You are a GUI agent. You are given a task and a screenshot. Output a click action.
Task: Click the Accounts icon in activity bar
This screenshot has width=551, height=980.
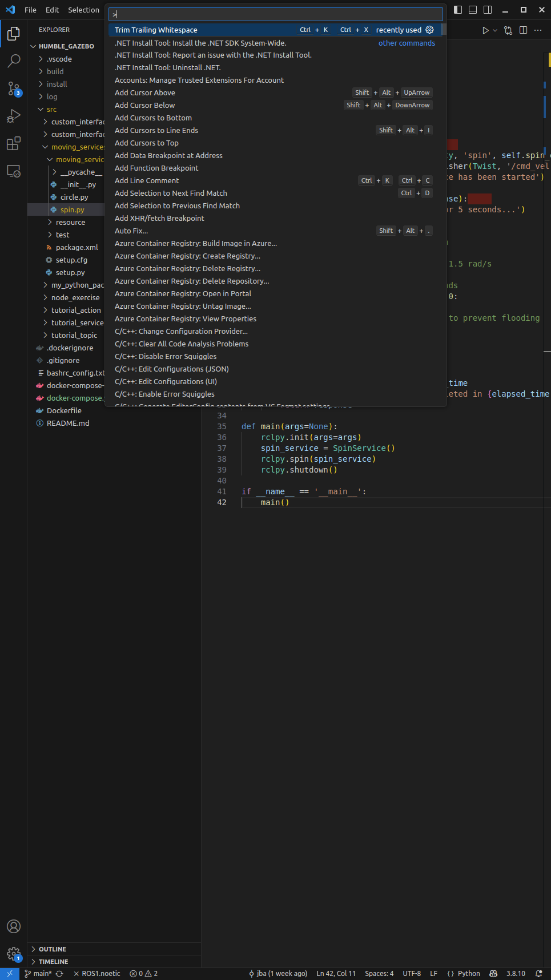14,926
